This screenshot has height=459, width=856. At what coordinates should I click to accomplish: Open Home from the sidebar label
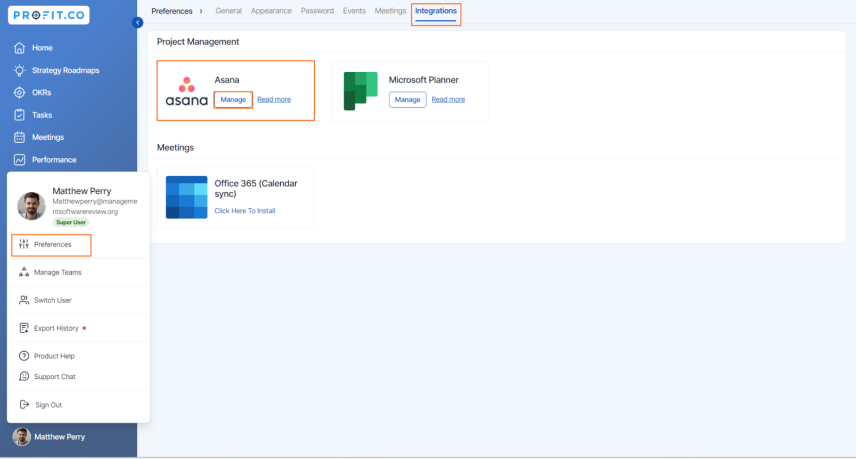click(x=42, y=48)
